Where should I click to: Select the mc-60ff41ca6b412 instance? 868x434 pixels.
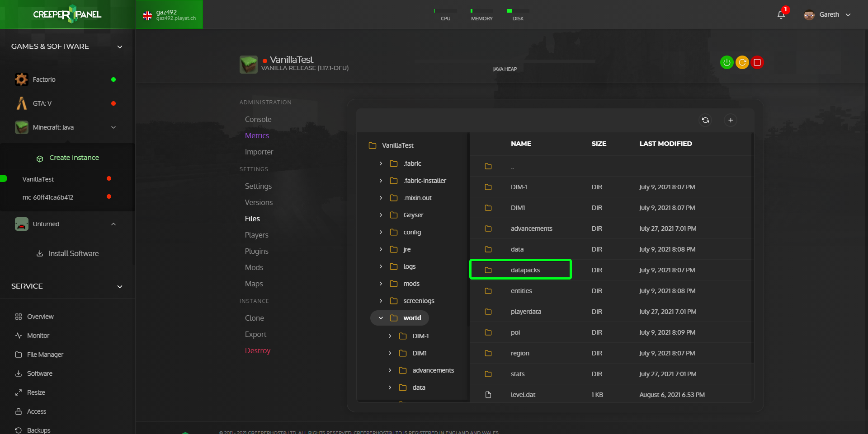click(x=48, y=197)
